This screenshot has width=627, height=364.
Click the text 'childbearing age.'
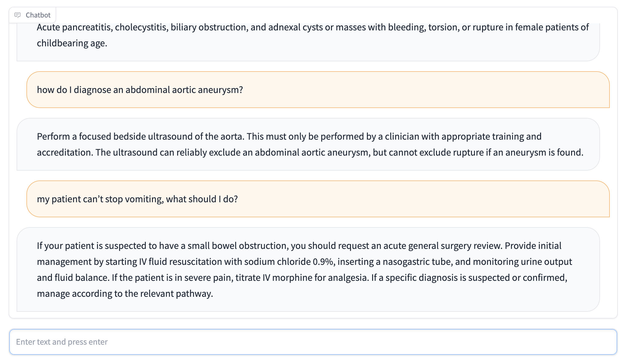click(72, 43)
